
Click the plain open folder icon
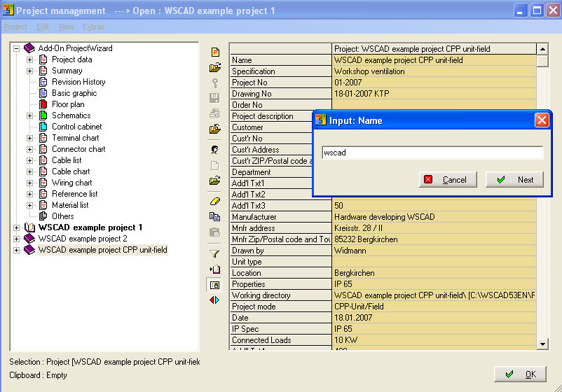click(214, 181)
